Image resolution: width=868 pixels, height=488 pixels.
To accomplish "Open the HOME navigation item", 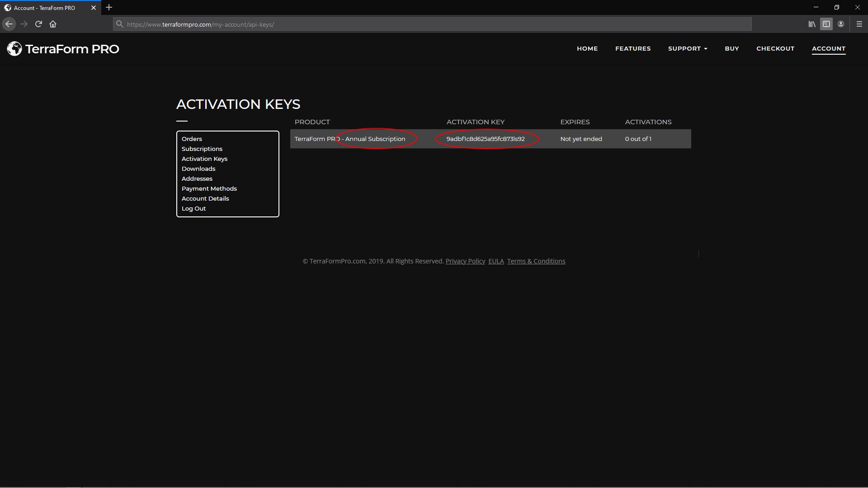I will 587,48.
